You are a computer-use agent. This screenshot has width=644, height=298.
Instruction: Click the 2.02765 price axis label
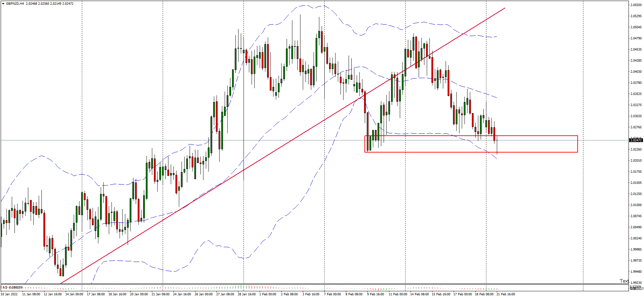pos(636,127)
